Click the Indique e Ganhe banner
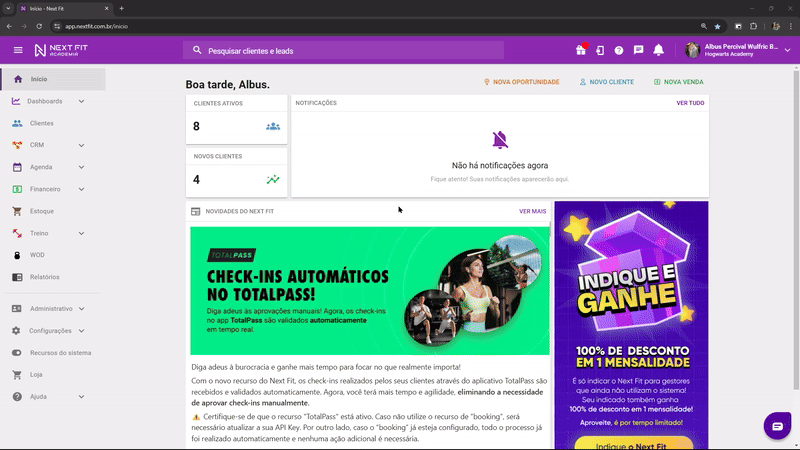 click(x=631, y=325)
